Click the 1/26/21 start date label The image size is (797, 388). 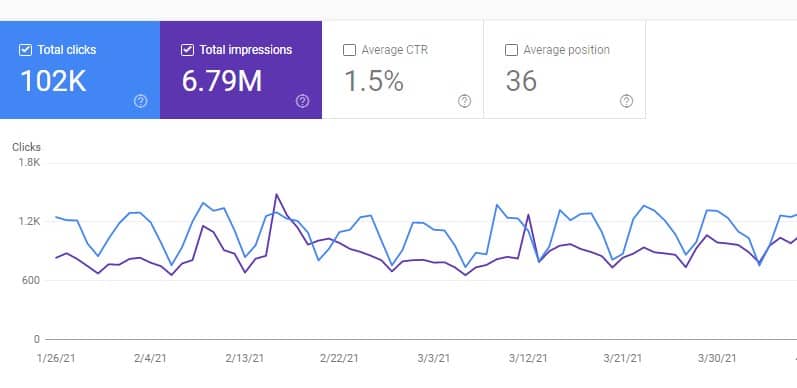(x=56, y=358)
